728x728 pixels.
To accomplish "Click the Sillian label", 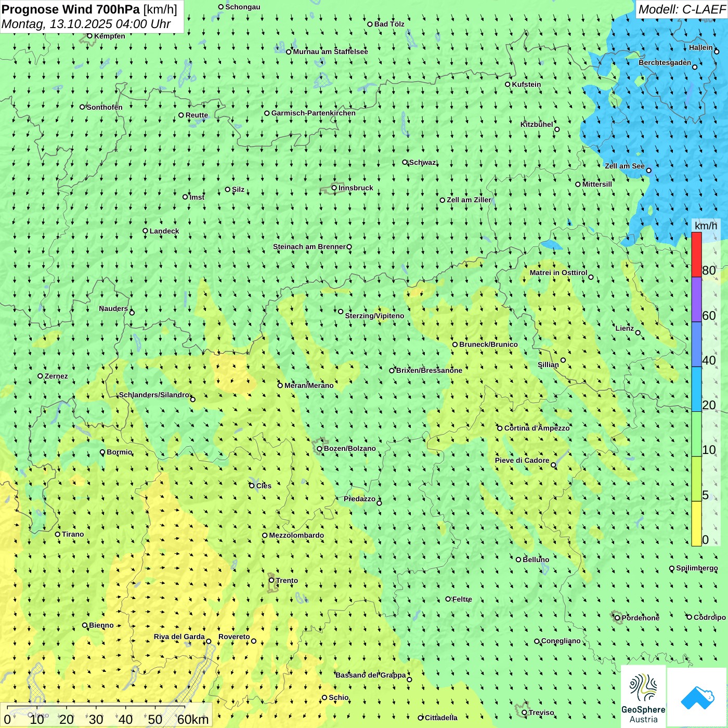I will (548, 365).
